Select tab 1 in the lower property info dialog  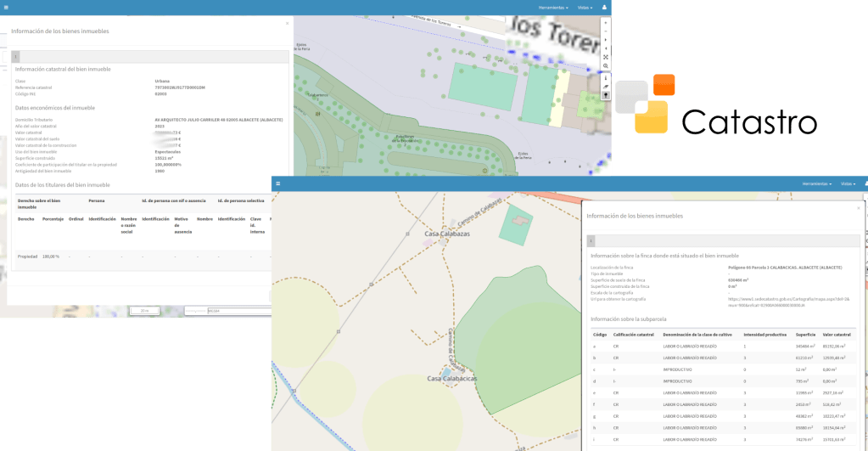pos(591,241)
